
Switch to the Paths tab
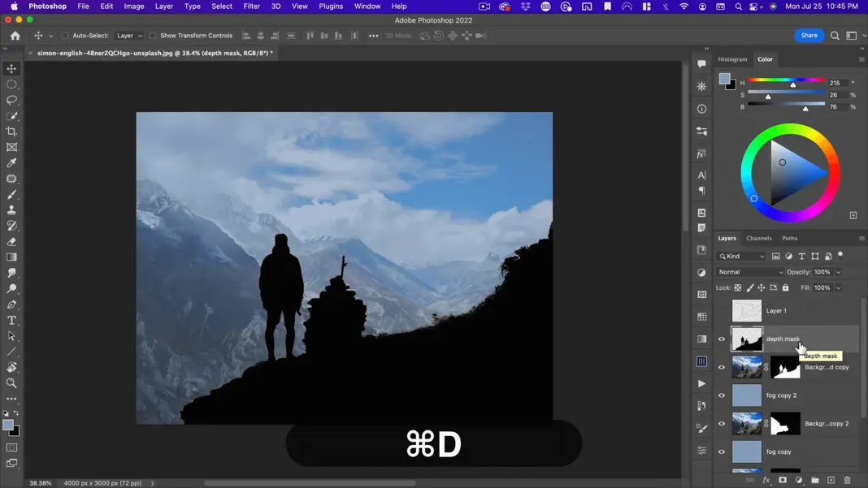[x=789, y=239]
